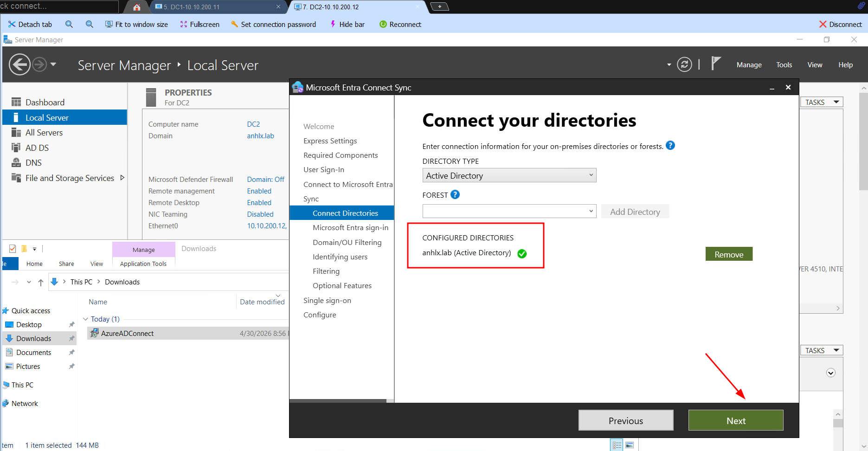
Task: Select Connect Directories wizard step
Action: pos(342,213)
